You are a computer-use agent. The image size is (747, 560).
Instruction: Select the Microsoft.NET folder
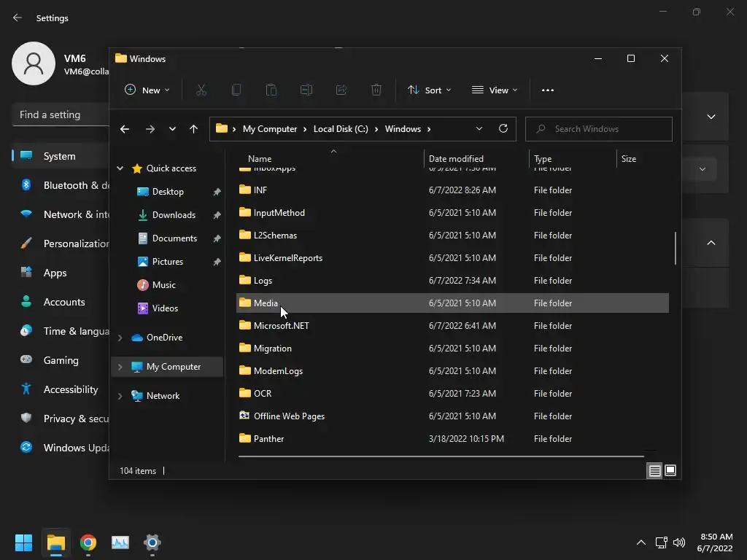[x=452, y=326]
